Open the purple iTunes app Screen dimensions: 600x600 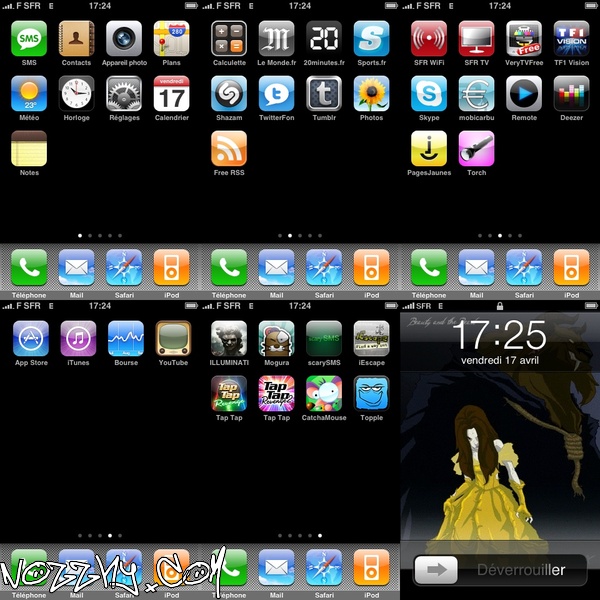click(78, 339)
